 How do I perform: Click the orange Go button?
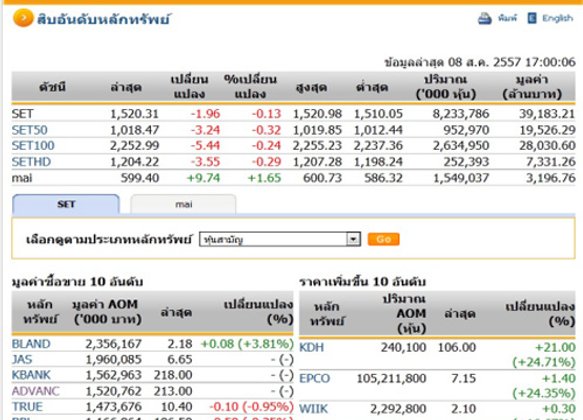coord(383,239)
